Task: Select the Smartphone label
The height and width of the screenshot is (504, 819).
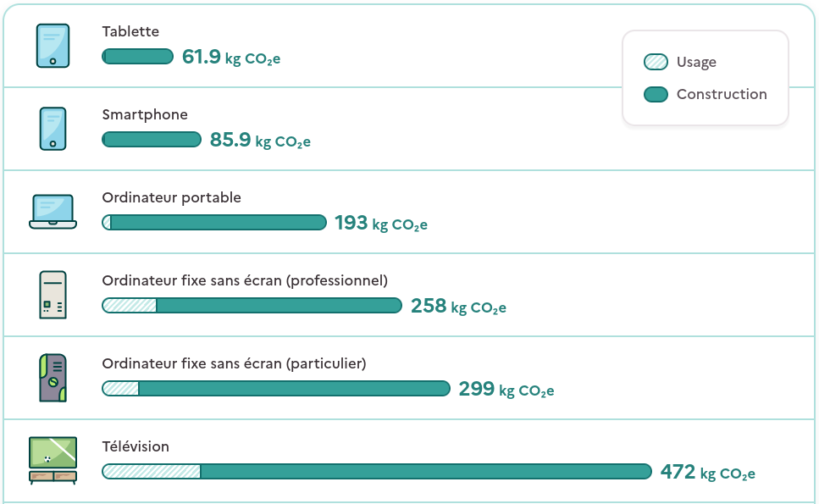Action: tap(145, 114)
